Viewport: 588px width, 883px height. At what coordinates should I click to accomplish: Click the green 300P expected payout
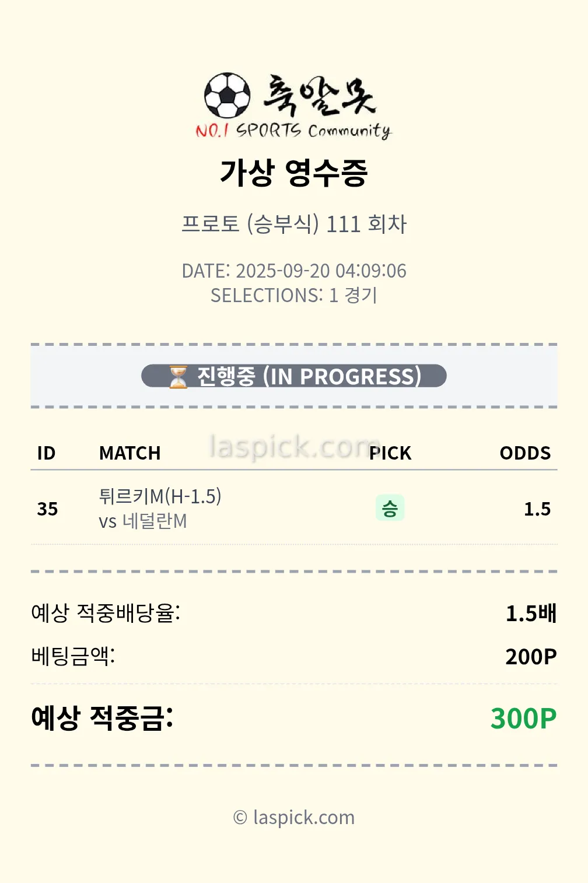(x=523, y=719)
